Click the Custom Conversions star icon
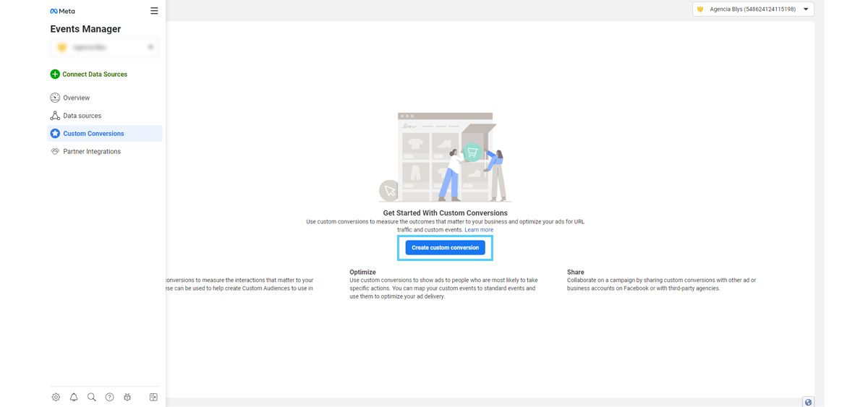 tap(55, 134)
